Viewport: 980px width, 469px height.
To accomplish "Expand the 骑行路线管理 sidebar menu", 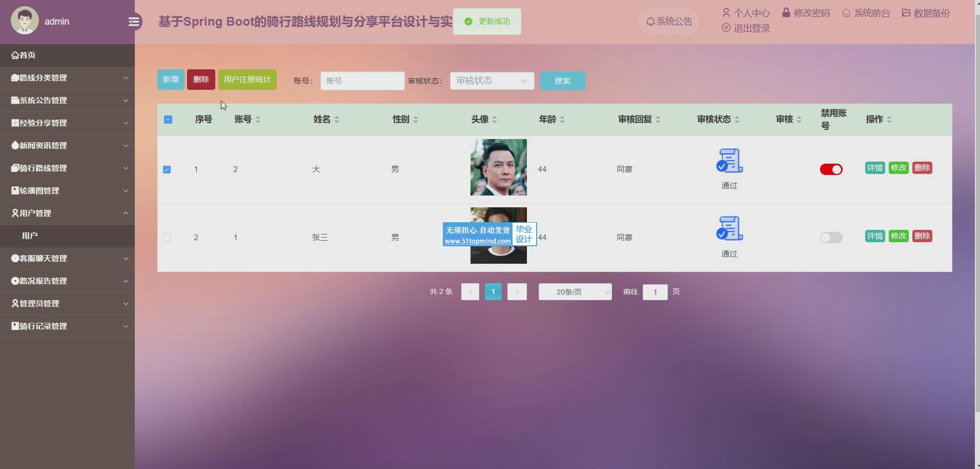I will [67, 168].
